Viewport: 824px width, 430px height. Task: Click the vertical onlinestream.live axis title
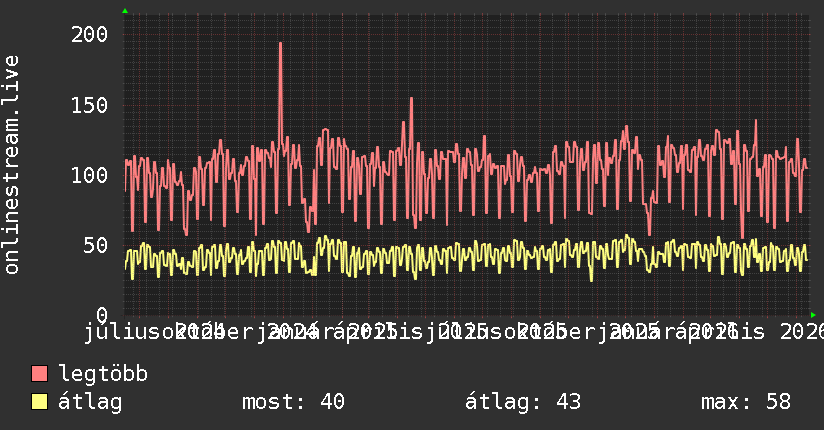coord(12,165)
